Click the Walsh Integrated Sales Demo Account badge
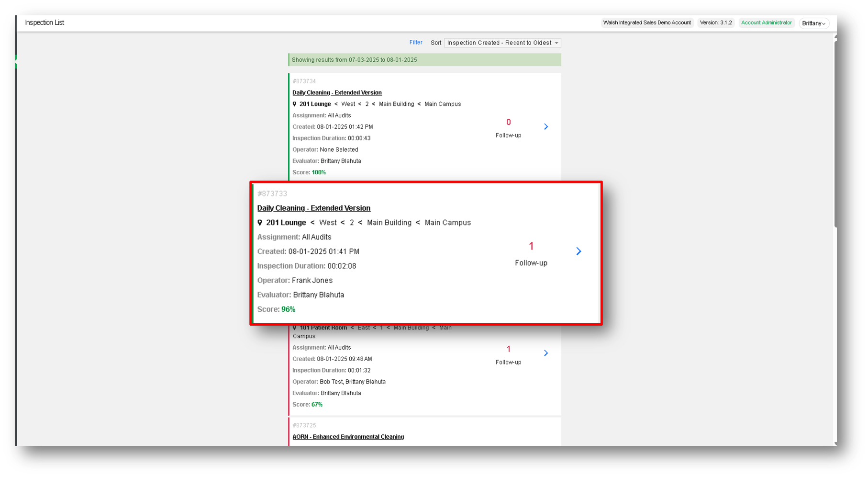The image size is (868, 477). point(647,23)
